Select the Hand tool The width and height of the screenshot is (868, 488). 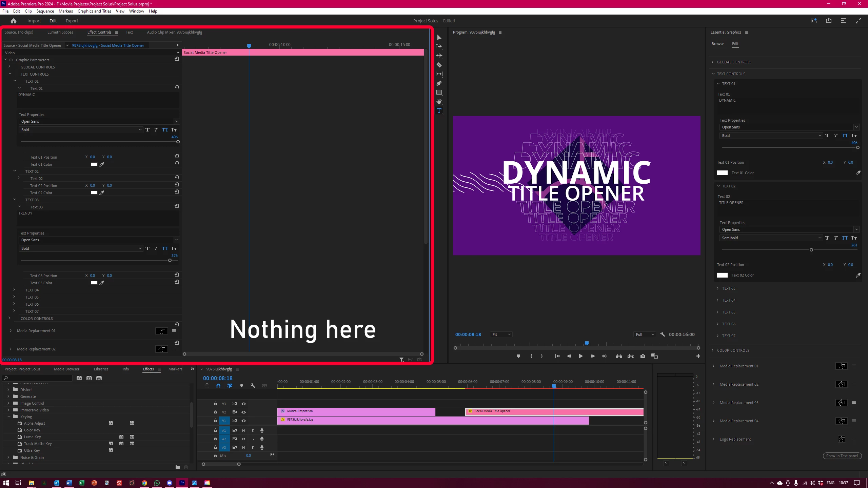pos(439,101)
